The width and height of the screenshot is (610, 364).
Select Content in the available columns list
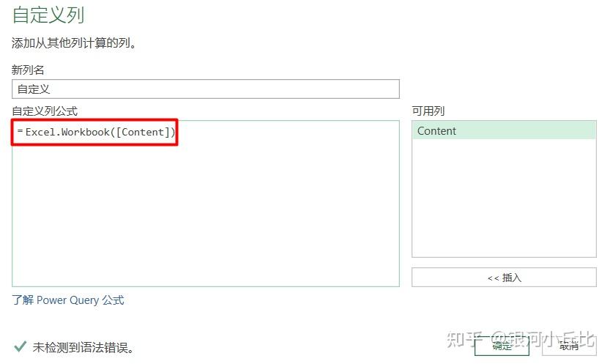point(504,130)
